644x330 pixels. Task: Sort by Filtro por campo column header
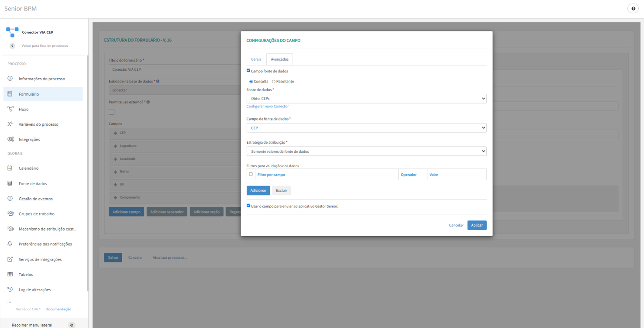(x=271, y=175)
